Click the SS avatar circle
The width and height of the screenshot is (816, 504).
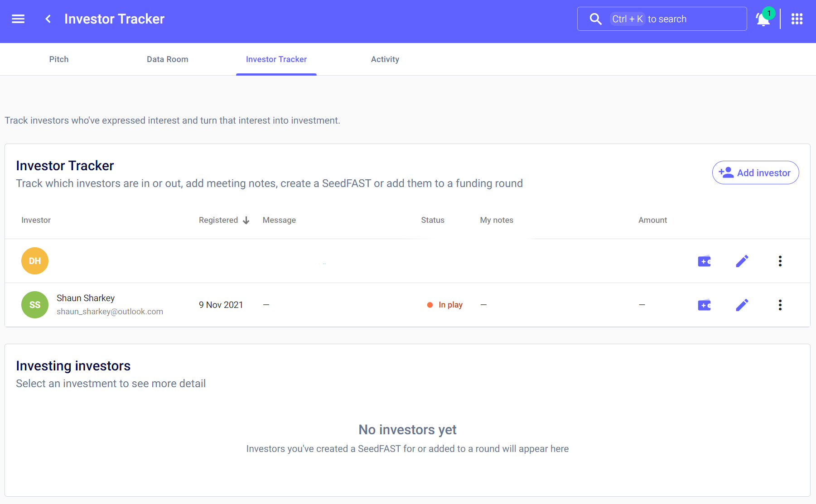click(35, 305)
